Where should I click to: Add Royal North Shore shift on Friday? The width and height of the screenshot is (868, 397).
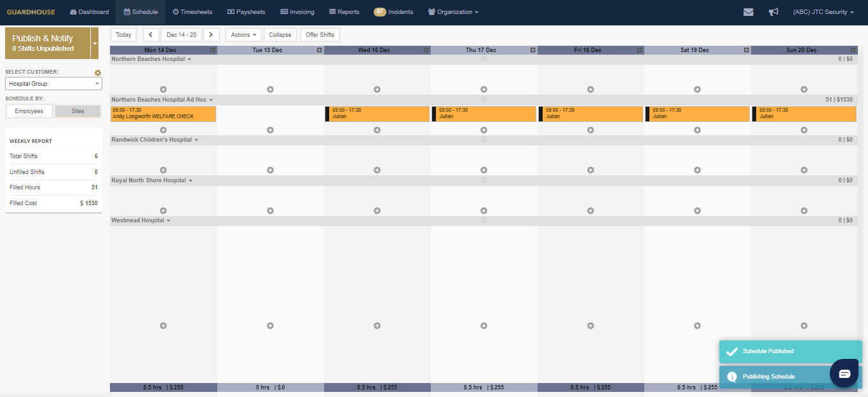[x=590, y=211]
